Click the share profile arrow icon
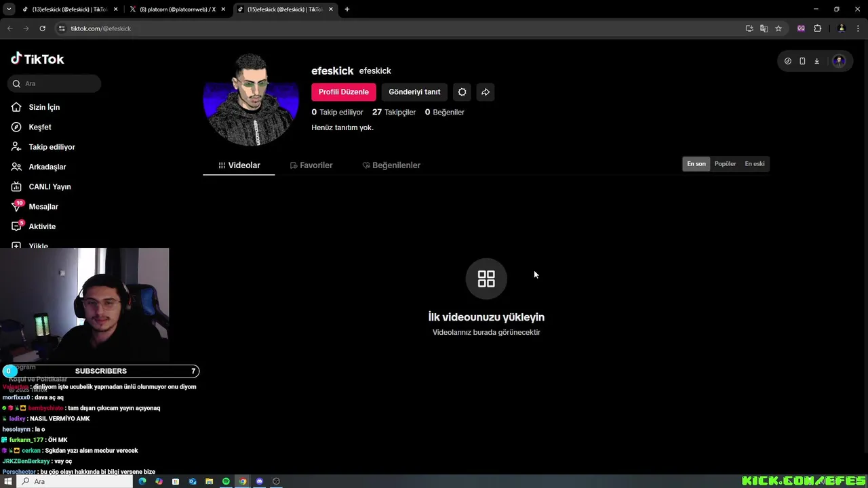This screenshot has height=488, width=868. coord(486,92)
